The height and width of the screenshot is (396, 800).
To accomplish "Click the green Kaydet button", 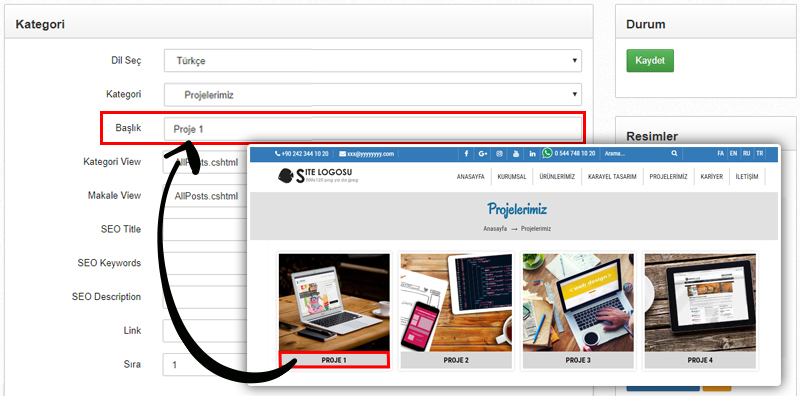I will [650, 61].
